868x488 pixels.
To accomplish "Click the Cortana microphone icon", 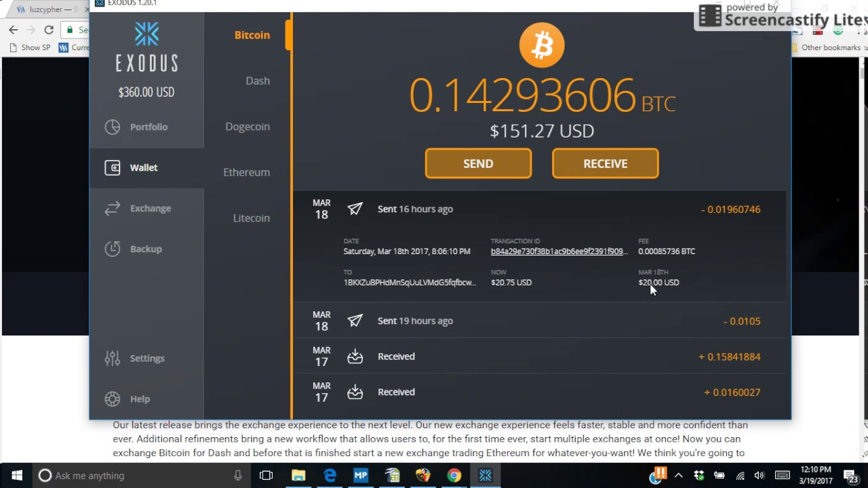I will click(x=237, y=476).
